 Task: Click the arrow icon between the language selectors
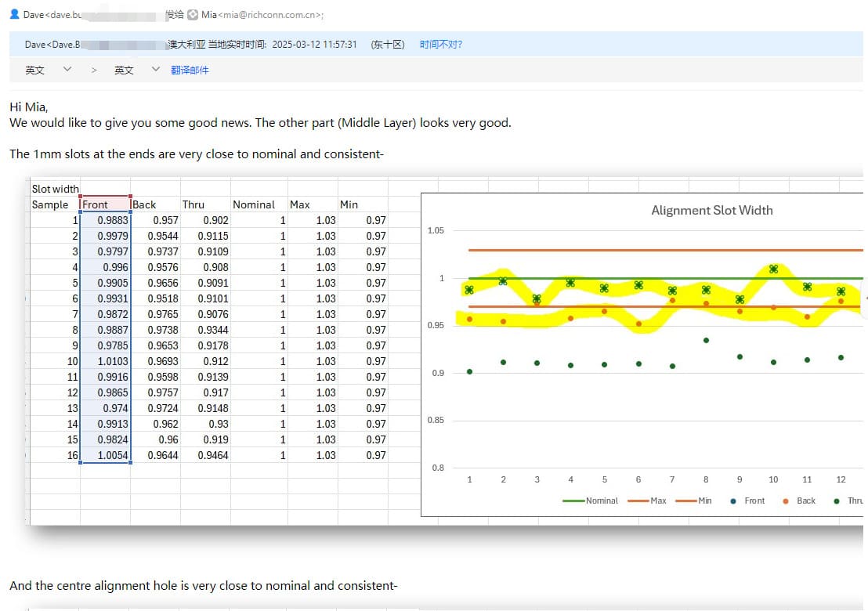(x=94, y=70)
